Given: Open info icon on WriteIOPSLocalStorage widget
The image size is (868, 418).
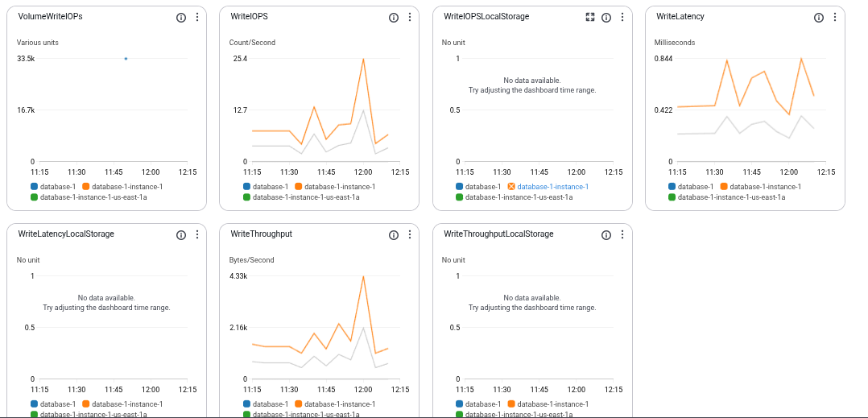Looking at the screenshot, I should click(606, 17).
